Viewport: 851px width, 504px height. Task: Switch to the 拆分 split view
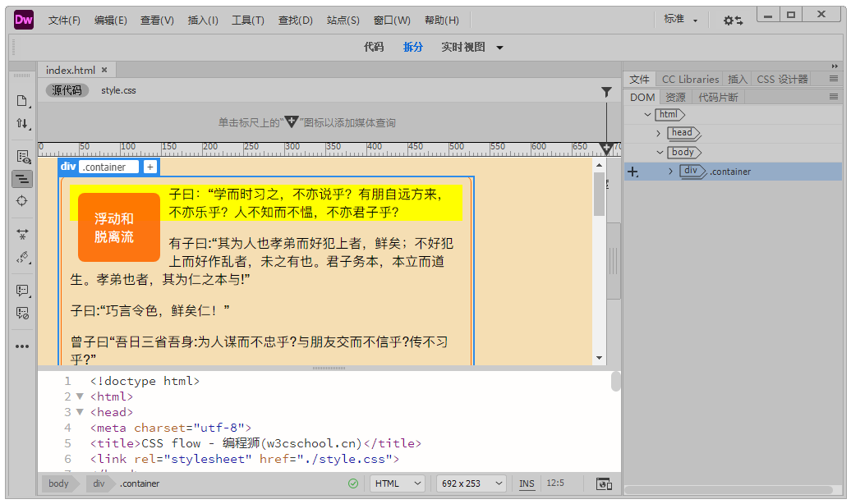click(x=412, y=47)
